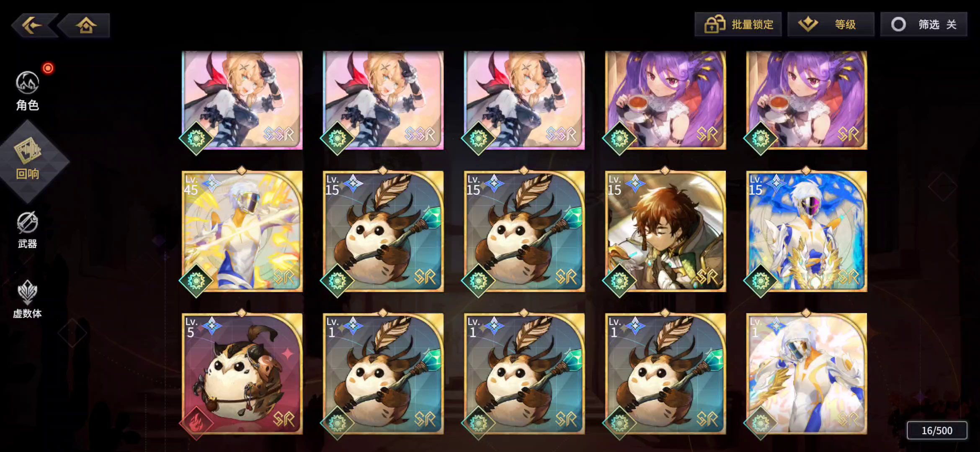
Task: Click the 16/500 inventory capacity counter
Action: [937, 430]
